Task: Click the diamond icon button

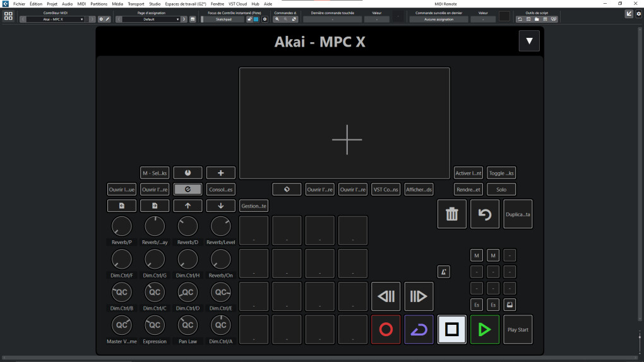Action: pyautogui.click(x=287, y=189)
